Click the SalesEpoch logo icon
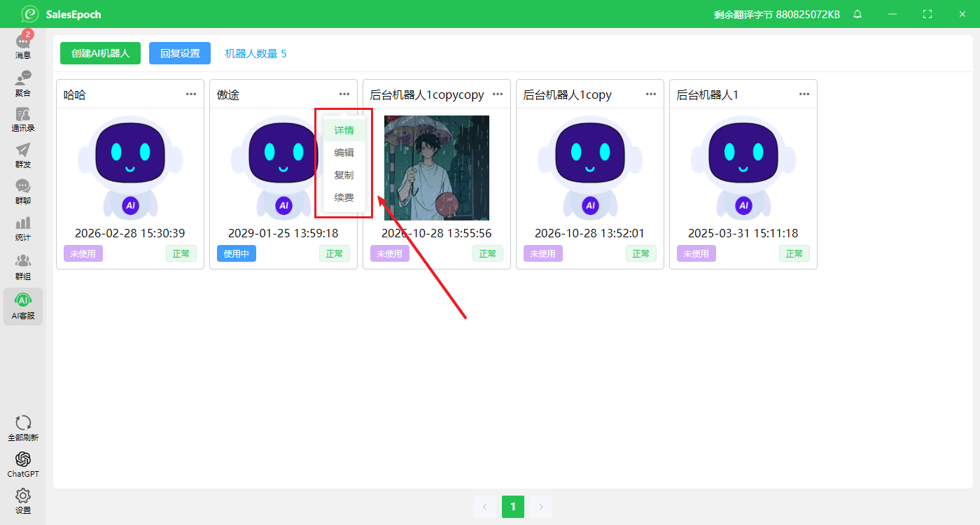This screenshot has height=525, width=980. [29, 14]
